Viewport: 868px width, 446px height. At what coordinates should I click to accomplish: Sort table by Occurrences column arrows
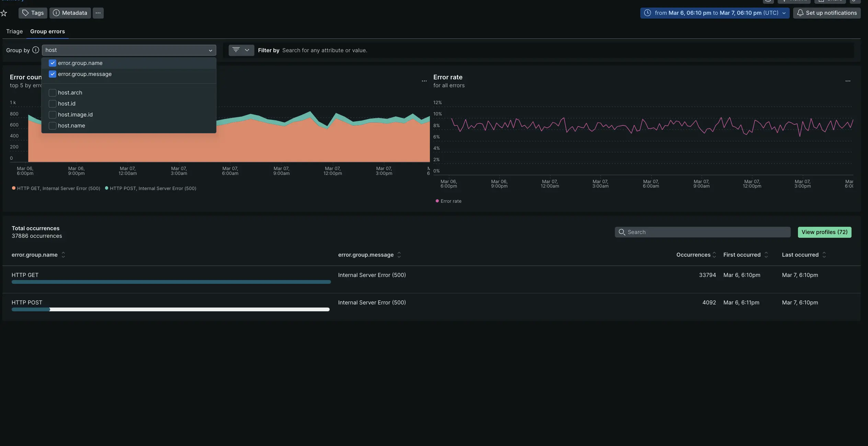(714, 255)
